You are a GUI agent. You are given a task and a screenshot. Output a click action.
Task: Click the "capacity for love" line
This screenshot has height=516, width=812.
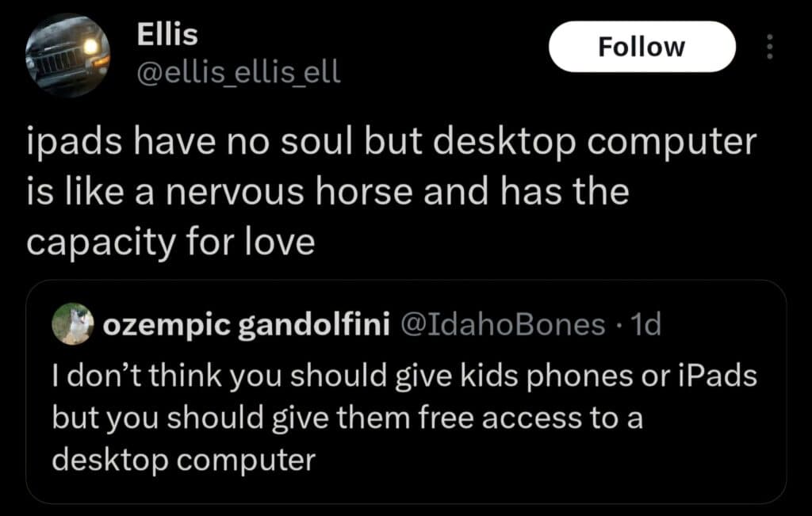point(171,242)
